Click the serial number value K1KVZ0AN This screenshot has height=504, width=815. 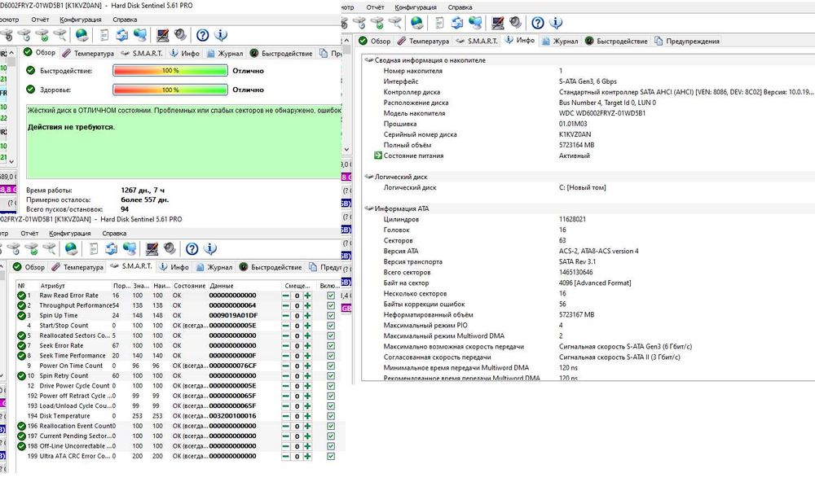(575, 134)
